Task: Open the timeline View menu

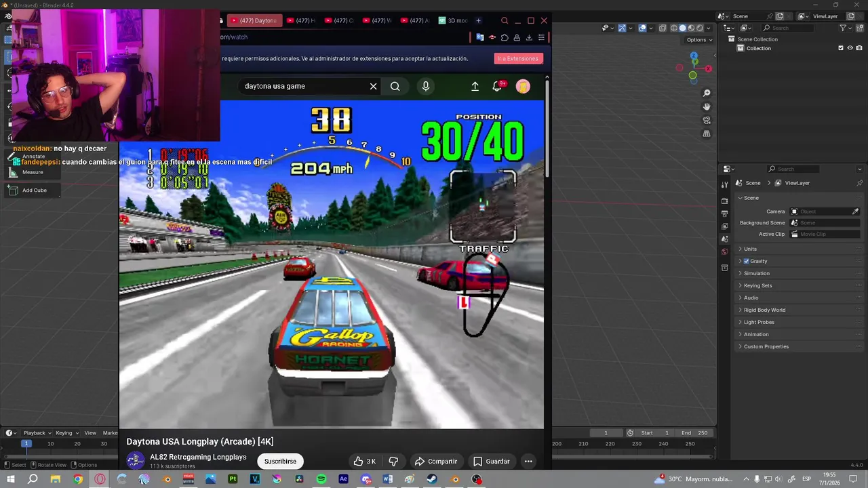Action: tap(90, 432)
